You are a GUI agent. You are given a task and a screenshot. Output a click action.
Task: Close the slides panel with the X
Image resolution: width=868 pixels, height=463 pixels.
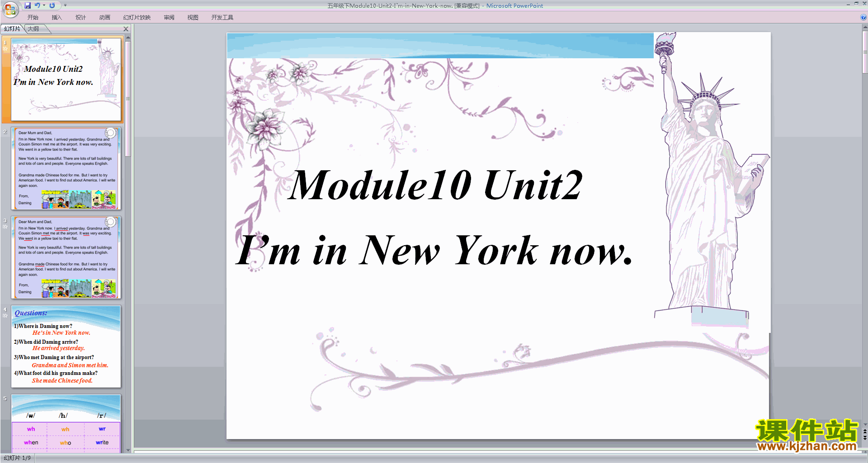(126, 29)
